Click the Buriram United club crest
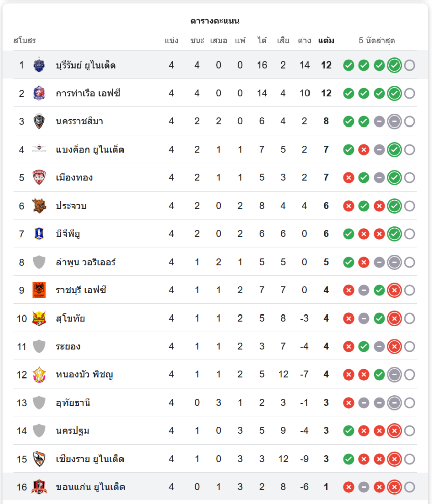This screenshot has width=432, height=504. 39,65
